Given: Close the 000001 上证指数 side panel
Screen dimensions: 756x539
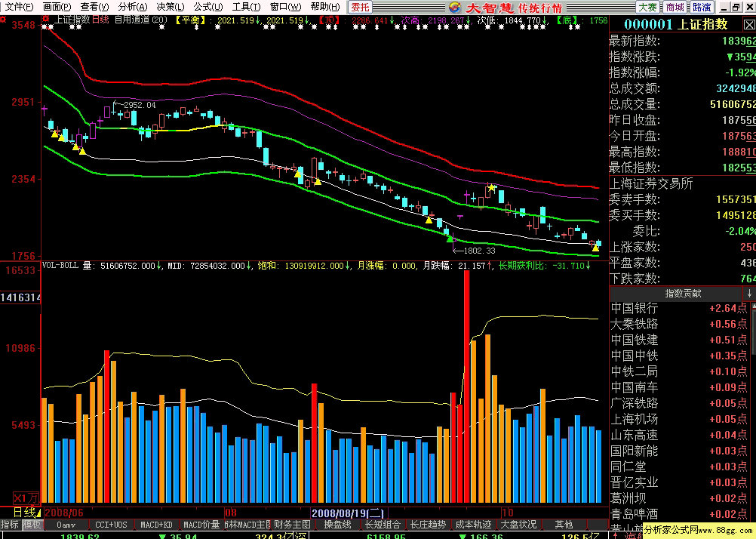Looking at the screenshot, I should (749, 25).
